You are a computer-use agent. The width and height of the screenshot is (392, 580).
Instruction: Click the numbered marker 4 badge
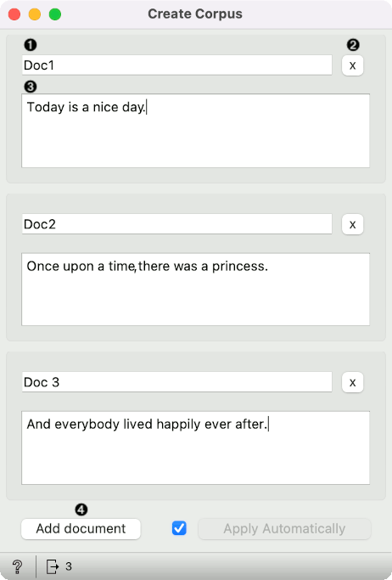pos(81,510)
